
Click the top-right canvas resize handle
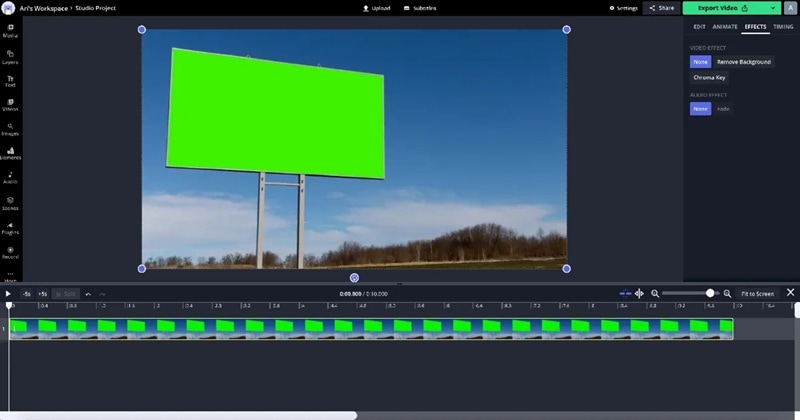coord(566,30)
